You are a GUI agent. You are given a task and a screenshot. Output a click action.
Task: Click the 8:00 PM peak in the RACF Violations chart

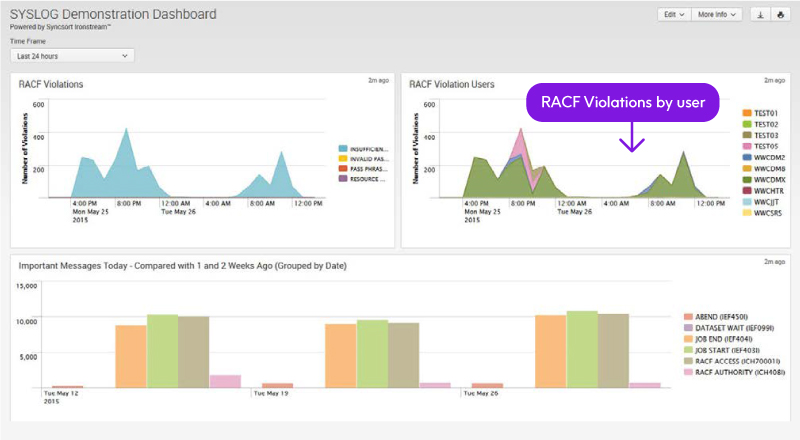[x=127, y=131]
